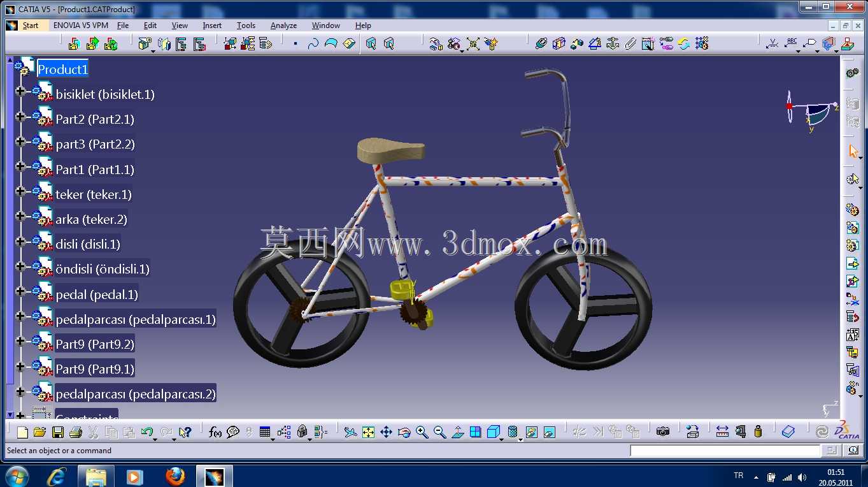Click the Coincidence Constraint icon

click(x=541, y=44)
